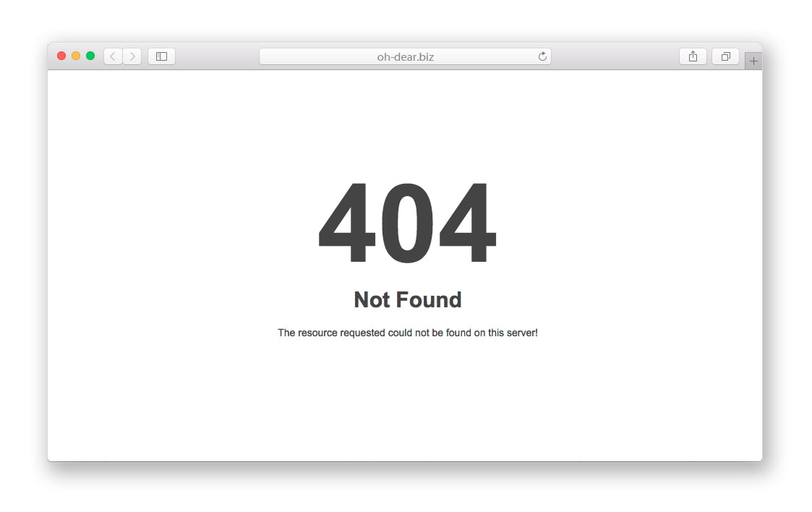Screen dimensions: 812x512
Task: Click the Not Found subheading
Action: tap(408, 299)
